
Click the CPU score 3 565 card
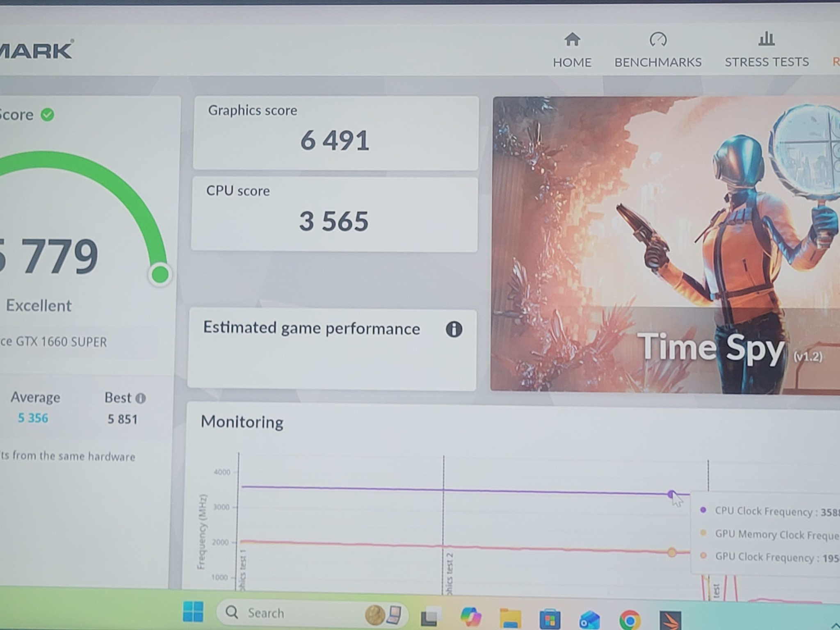click(334, 214)
